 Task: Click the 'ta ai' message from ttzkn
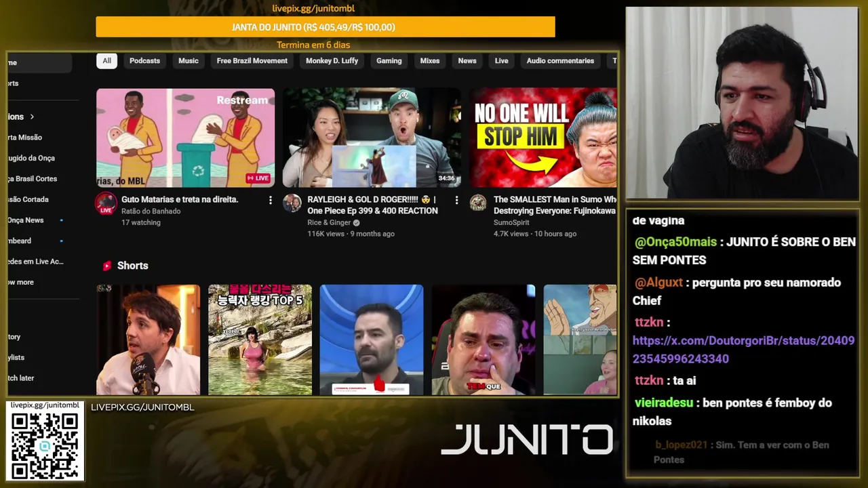(x=684, y=381)
